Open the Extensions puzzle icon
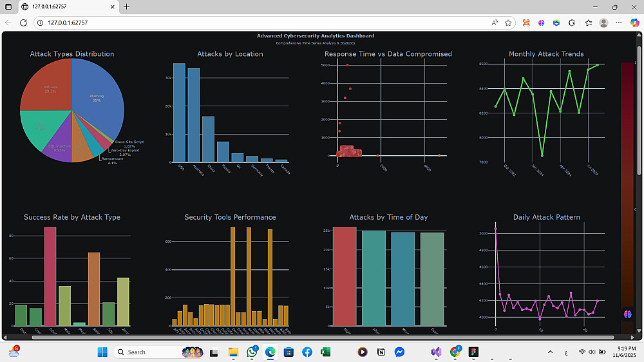 pos(572,23)
